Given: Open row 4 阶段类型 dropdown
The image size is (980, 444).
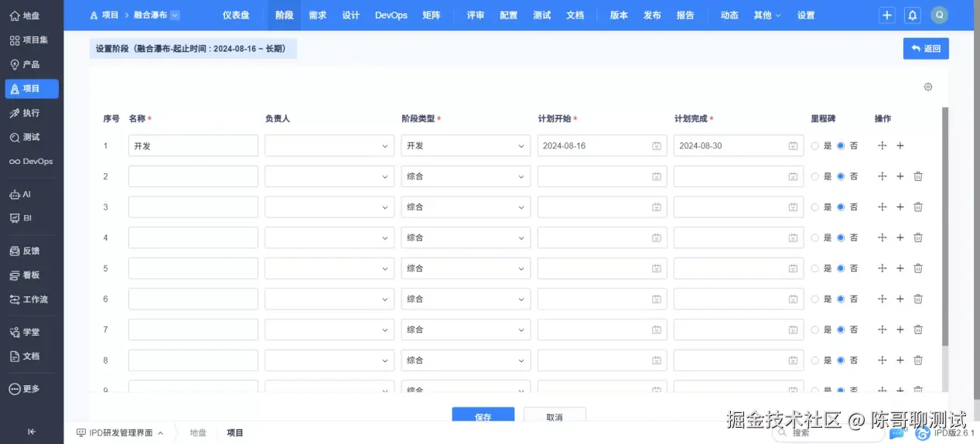Looking at the screenshot, I should (x=466, y=237).
